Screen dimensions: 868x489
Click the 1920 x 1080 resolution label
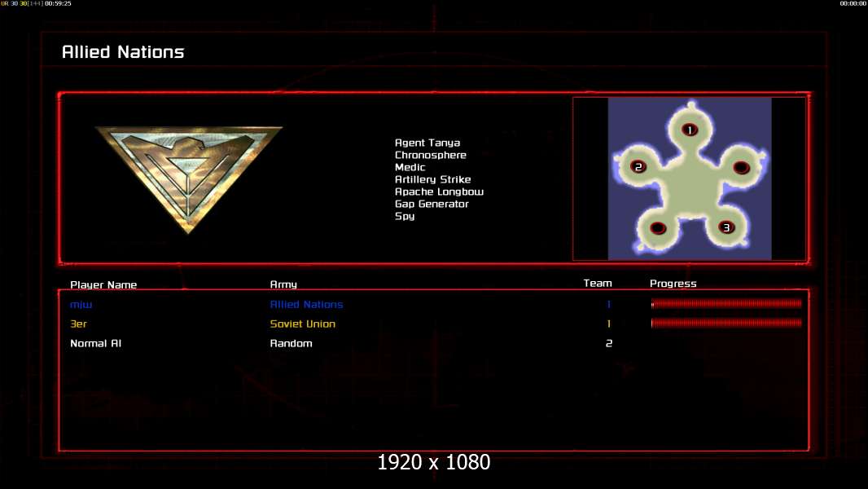434,462
